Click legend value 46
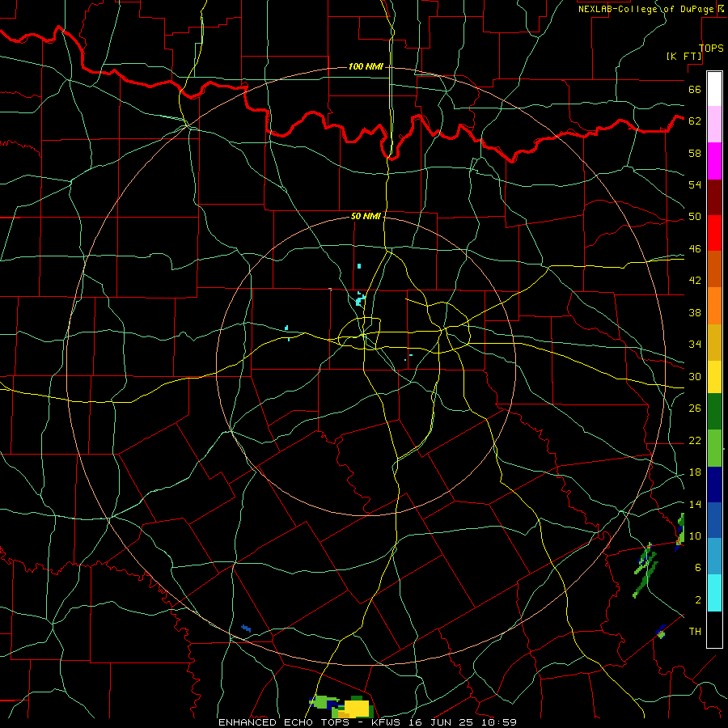Viewport: 728px width, 728px height. pyautogui.click(x=695, y=249)
